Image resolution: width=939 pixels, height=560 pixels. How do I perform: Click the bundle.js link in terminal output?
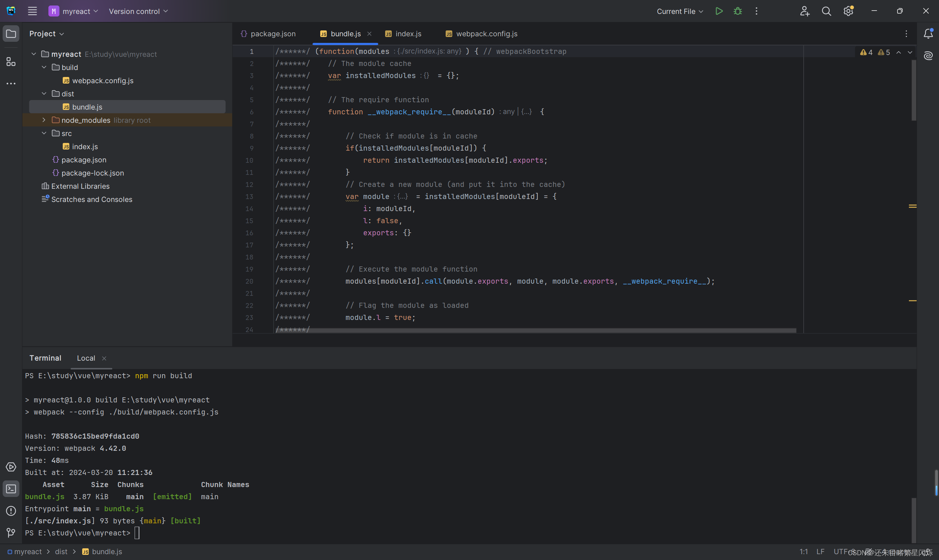point(44,497)
